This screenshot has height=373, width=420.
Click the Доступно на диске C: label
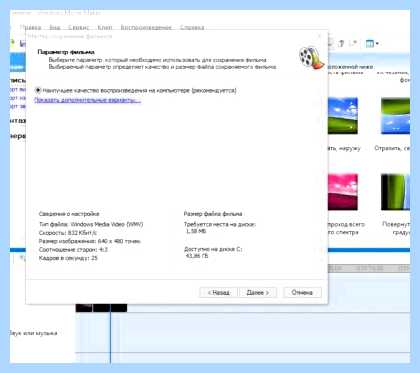coord(213,249)
